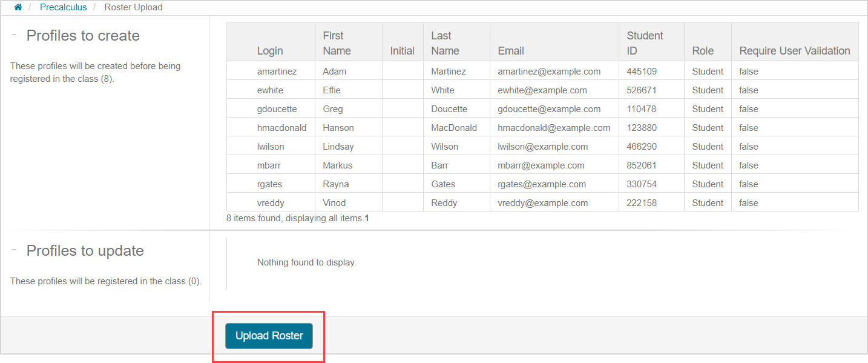Click the page 1 pagination number
Screen dimensions: 868x363
pyautogui.click(x=367, y=218)
